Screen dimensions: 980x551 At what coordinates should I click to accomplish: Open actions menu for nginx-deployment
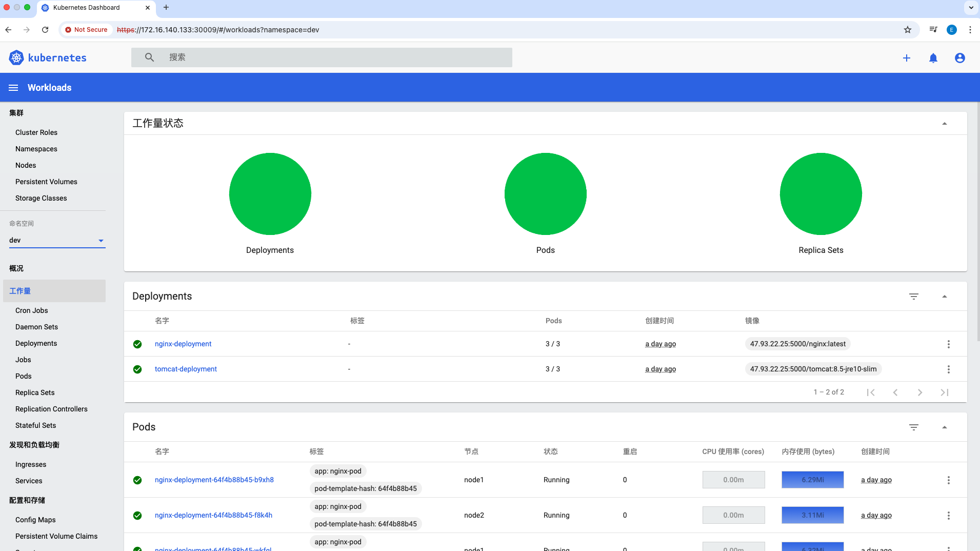(x=949, y=344)
